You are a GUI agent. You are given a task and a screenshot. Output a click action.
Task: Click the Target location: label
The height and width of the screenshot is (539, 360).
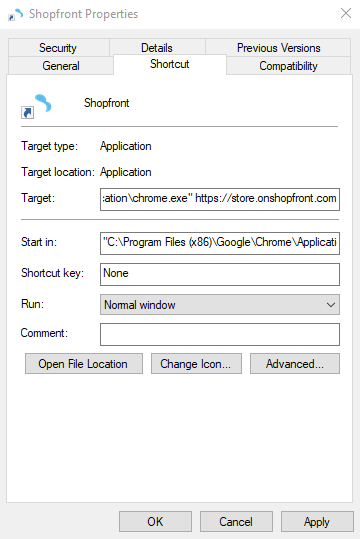pyautogui.click(x=58, y=172)
